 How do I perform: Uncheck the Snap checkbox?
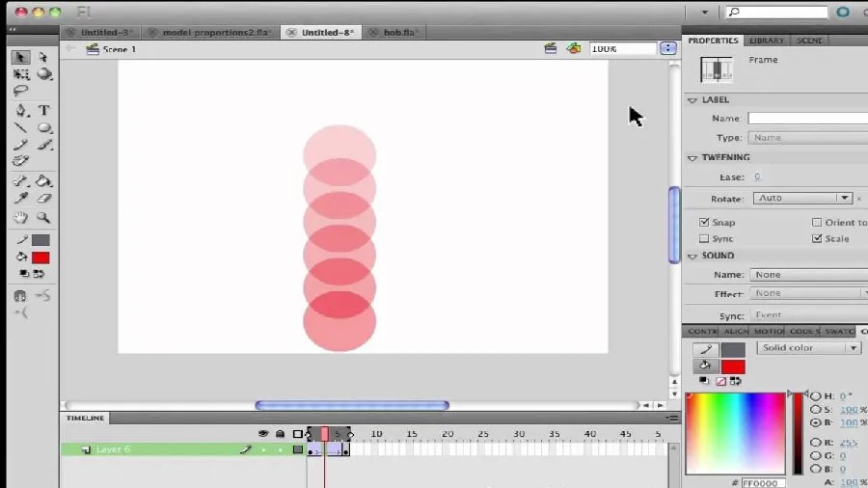[x=704, y=222]
